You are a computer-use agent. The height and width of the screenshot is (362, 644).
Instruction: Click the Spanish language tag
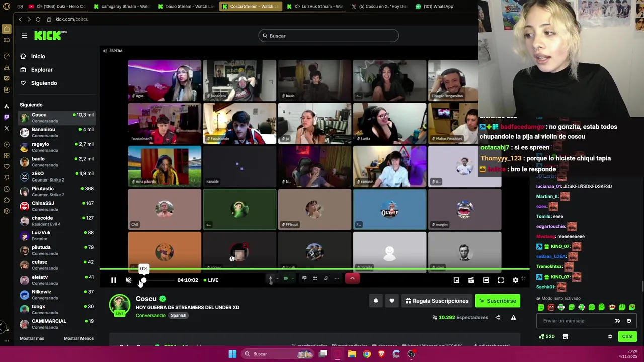tap(178, 315)
